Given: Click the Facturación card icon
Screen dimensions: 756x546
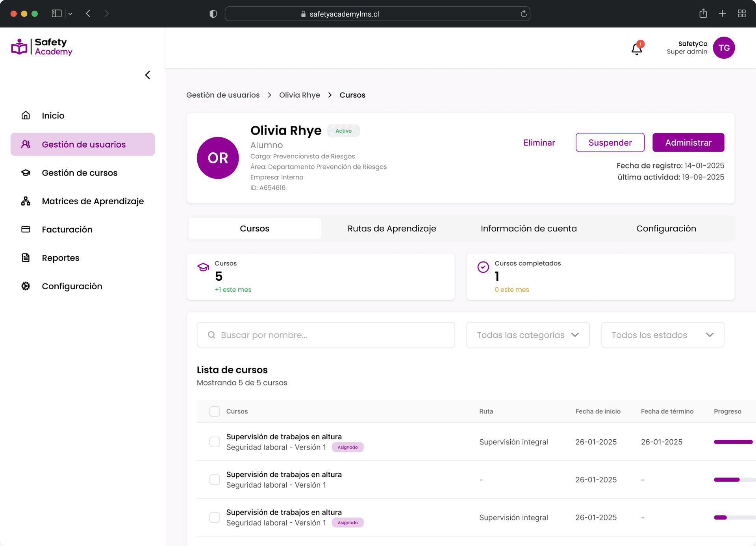Looking at the screenshot, I should (x=26, y=230).
